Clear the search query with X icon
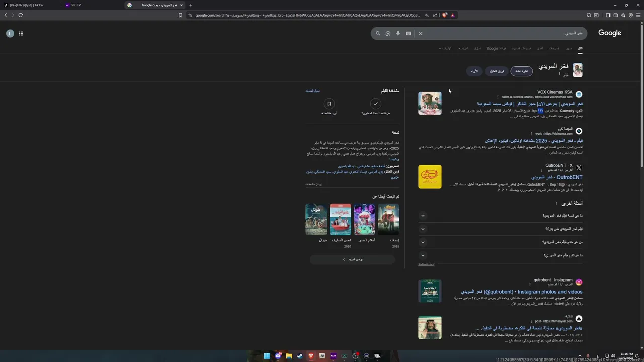Image resolution: width=644 pixels, height=362 pixels. [x=421, y=34]
